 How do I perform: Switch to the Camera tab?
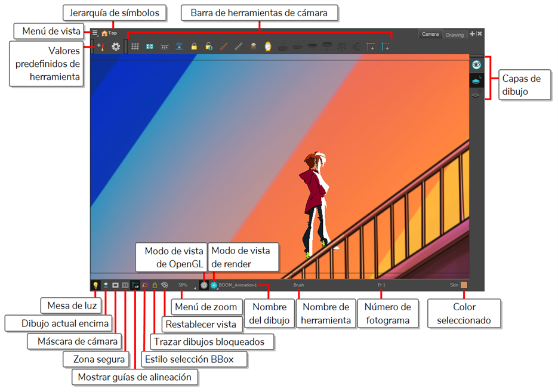pyautogui.click(x=430, y=34)
